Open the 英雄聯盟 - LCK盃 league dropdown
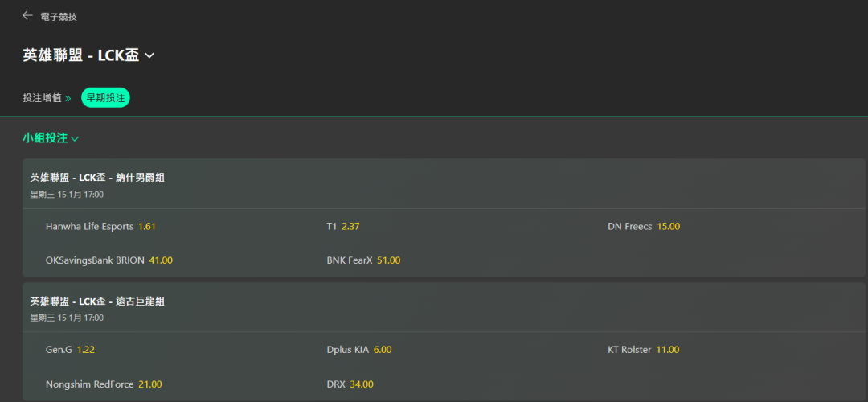This screenshot has width=868, height=402. pos(149,55)
